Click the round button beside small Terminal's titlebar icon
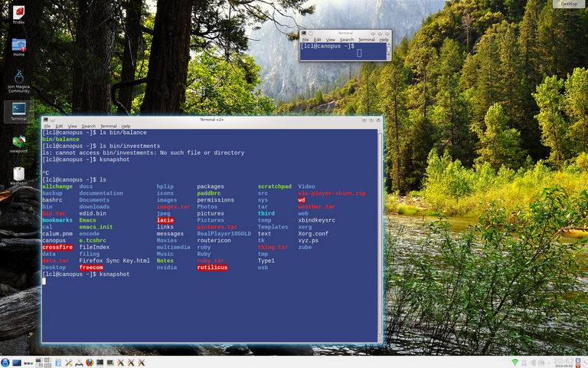588x368 pixels. 311,33
